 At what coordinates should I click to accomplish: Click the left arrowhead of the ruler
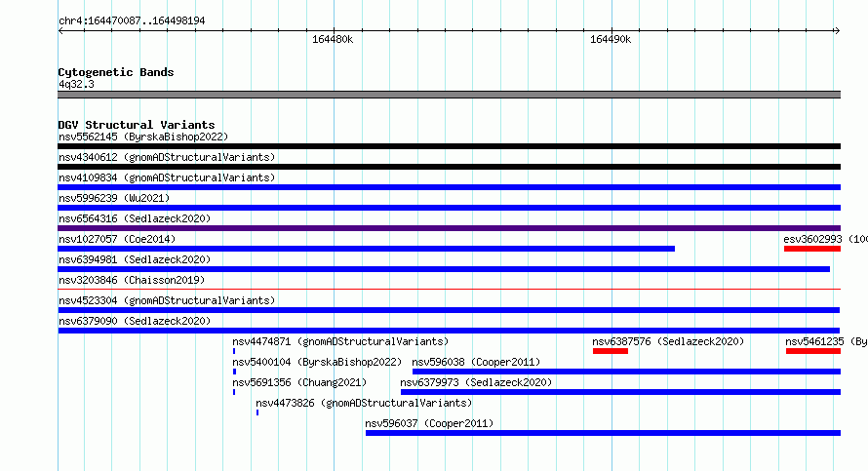[60, 31]
